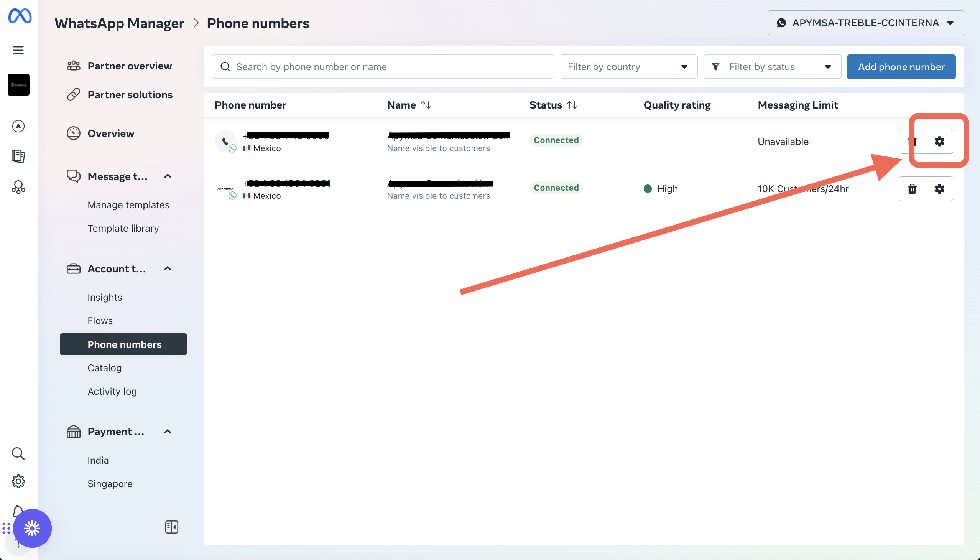Go to Partner overview

[x=130, y=66]
